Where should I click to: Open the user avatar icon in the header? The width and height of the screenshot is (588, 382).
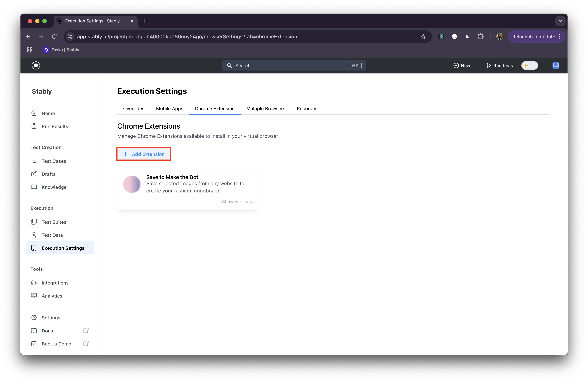pos(556,65)
